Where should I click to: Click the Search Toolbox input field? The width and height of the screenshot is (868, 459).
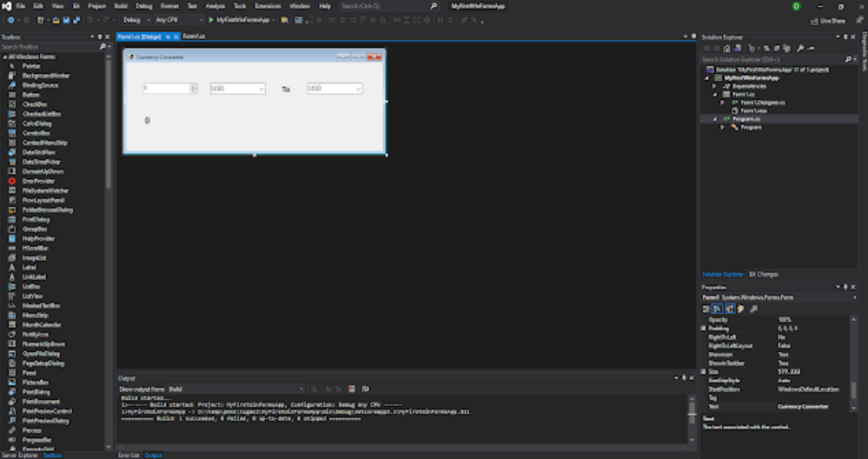(50, 47)
